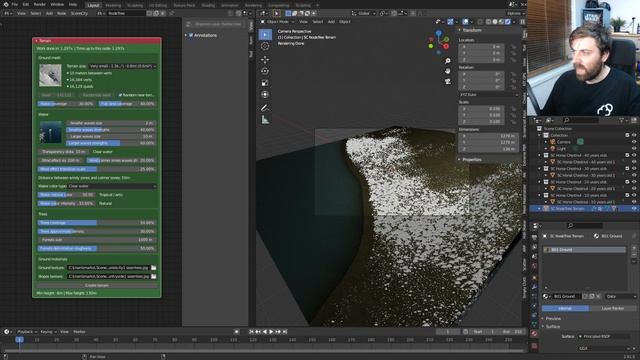
Task: Open the File menu
Action: click(x=15, y=4)
